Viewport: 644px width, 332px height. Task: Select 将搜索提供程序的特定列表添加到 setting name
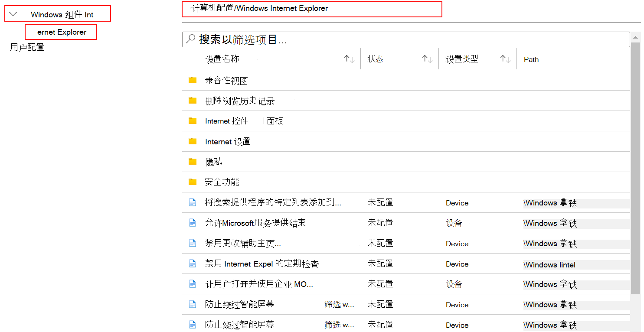point(273,202)
